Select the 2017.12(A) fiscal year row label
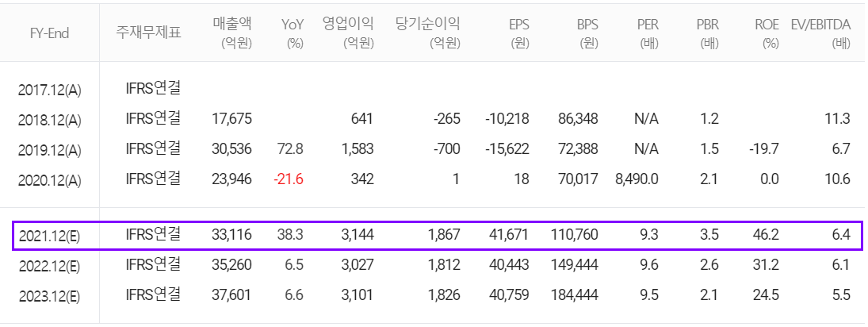The width and height of the screenshot is (868, 327). (x=49, y=90)
